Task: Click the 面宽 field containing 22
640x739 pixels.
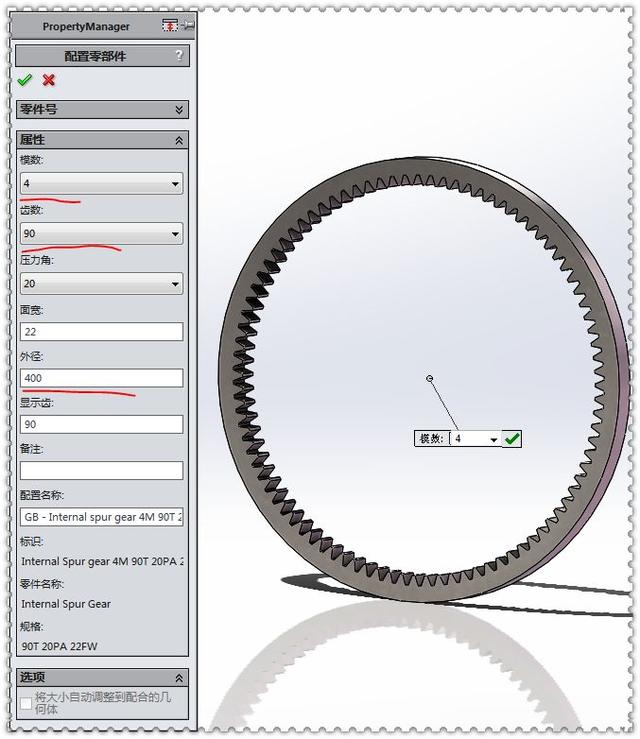Action: click(101, 332)
